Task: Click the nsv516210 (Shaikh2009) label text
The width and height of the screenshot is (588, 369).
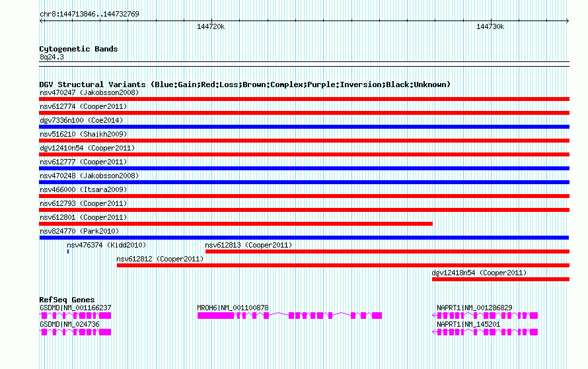Action: (83, 134)
